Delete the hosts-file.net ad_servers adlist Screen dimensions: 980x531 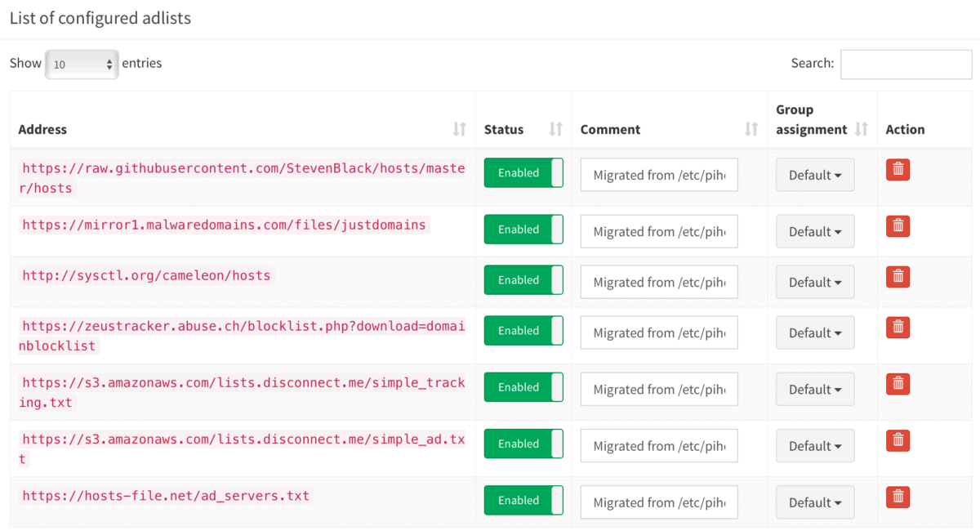(898, 496)
